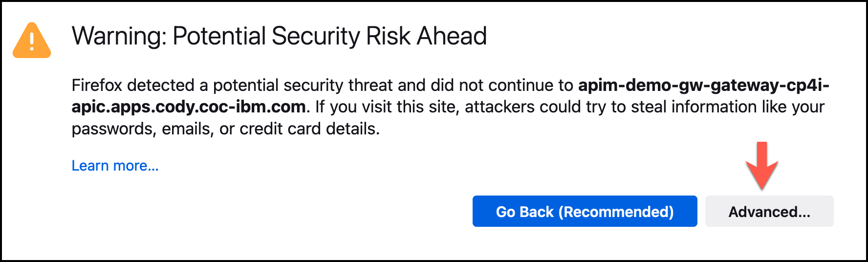Screen dimensions: 868x262
Task: Click the word "Firefox" in the paragraph
Action: [96, 86]
